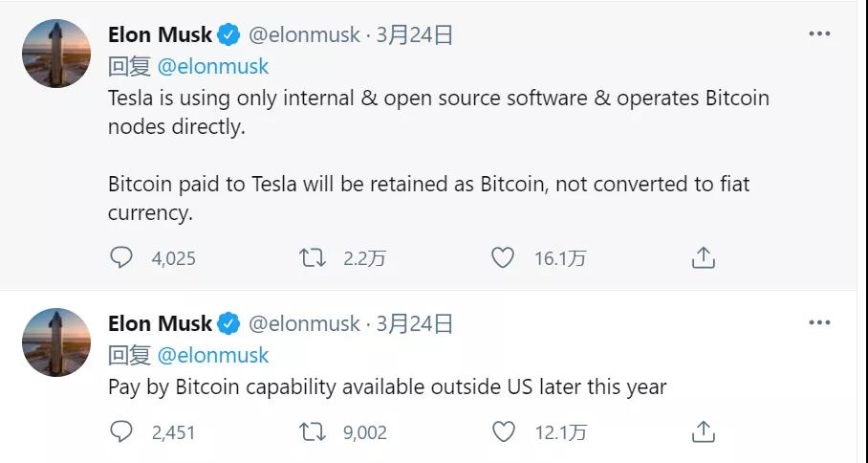Like the tweet with 12.1万 likes
The width and height of the screenshot is (868, 463).
503,432
